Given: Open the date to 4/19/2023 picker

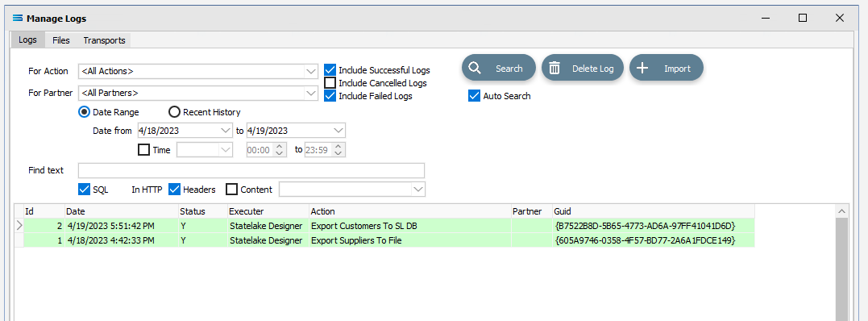Looking at the screenshot, I should 338,131.
